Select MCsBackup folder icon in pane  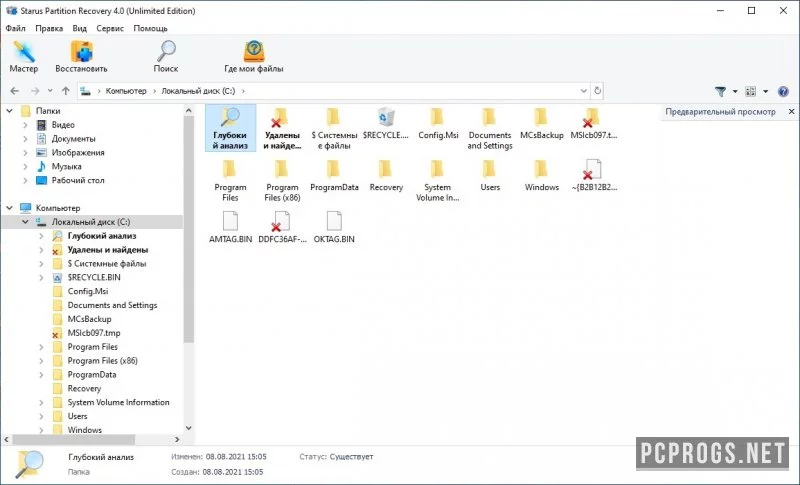click(x=541, y=123)
